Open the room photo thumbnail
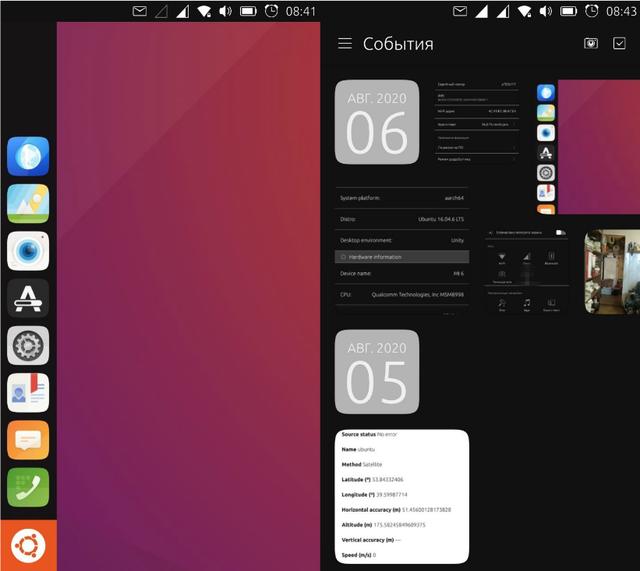640x571 pixels. 611,271
